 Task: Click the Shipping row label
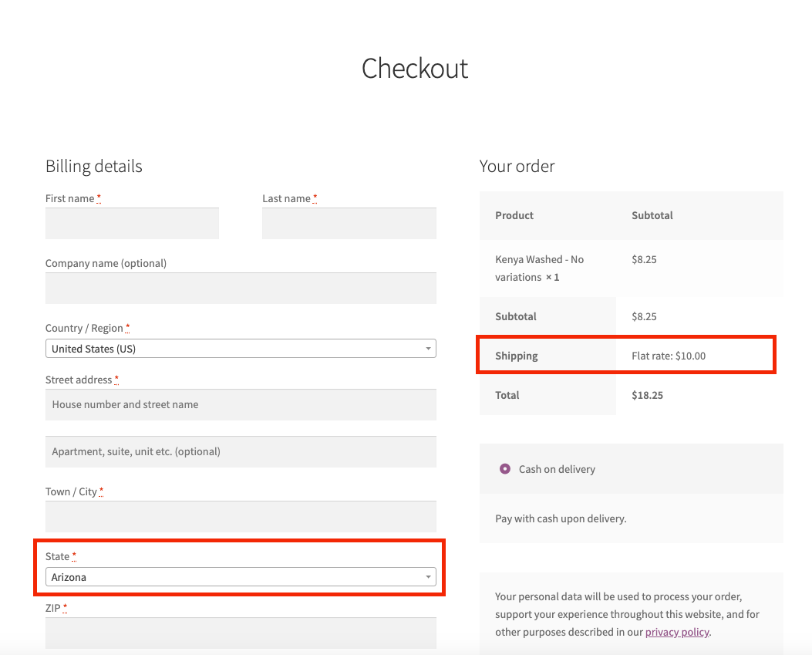click(x=517, y=356)
